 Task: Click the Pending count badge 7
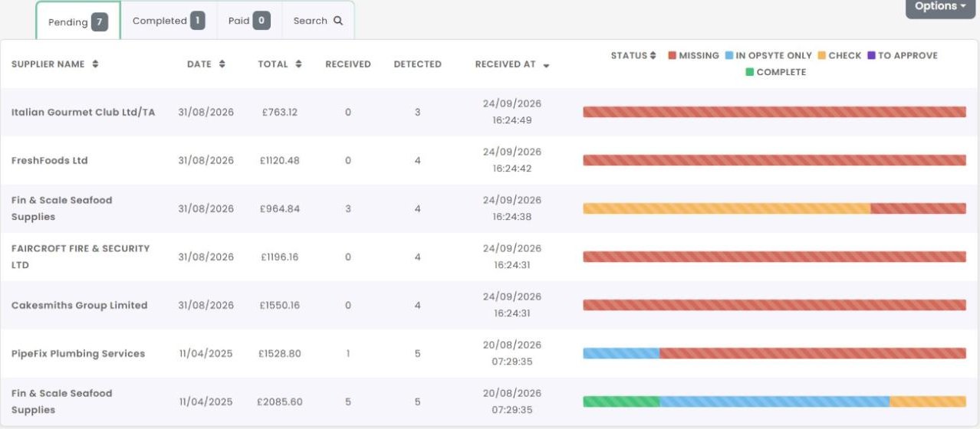100,22
